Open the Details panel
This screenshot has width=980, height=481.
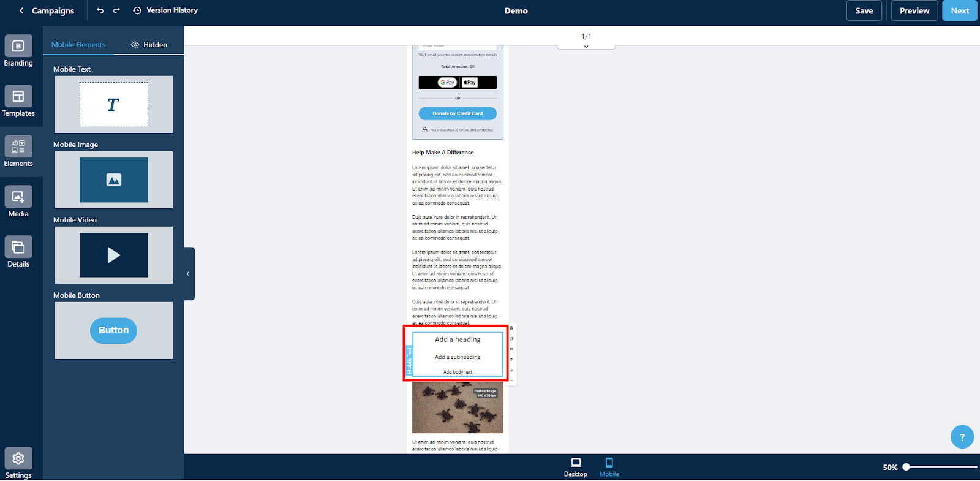pyautogui.click(x=18, y=252)
